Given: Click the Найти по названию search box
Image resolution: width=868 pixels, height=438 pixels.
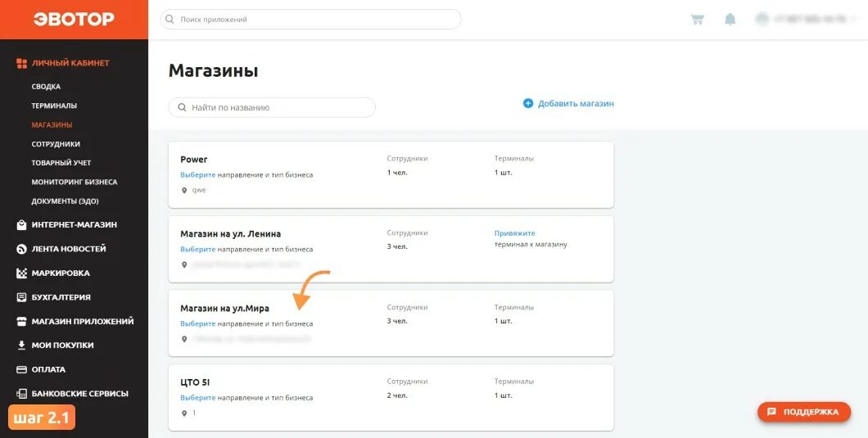Looking at the screenshot, I should click(x=273, y=107).
